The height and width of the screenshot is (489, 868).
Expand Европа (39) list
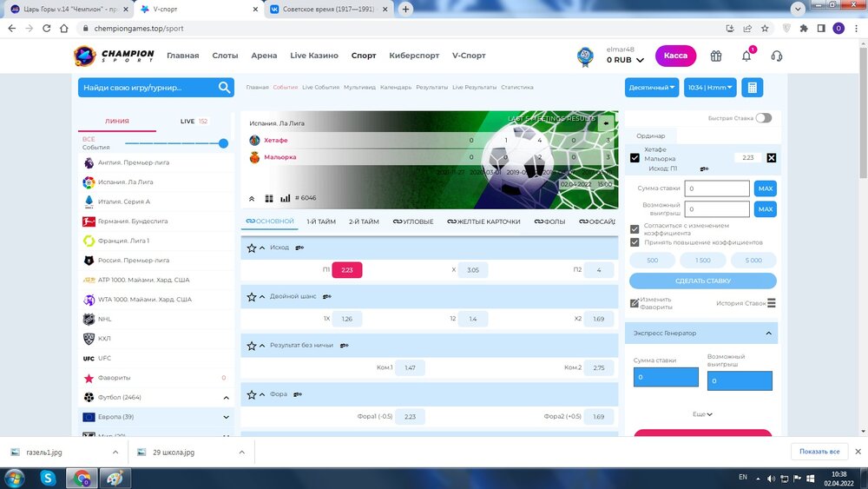(226, 417)
